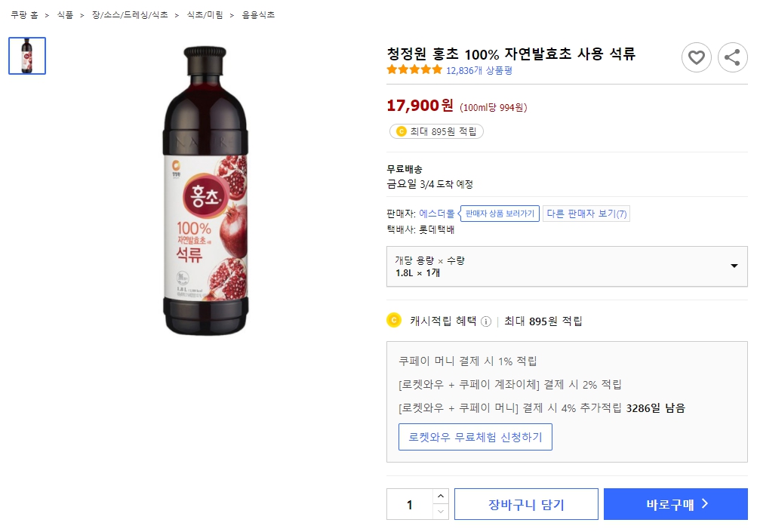Decrease quantity with the down stepper arrow

[x=440, y=512]
